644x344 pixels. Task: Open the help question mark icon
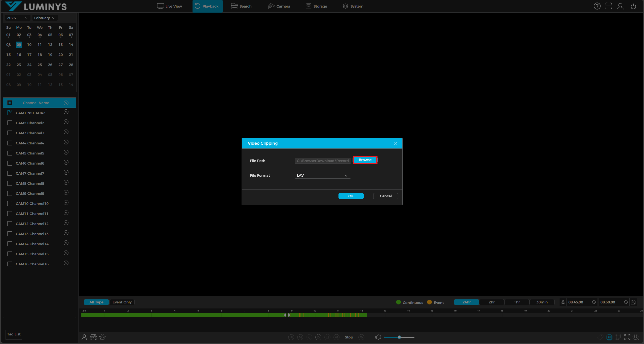point(597,6)
